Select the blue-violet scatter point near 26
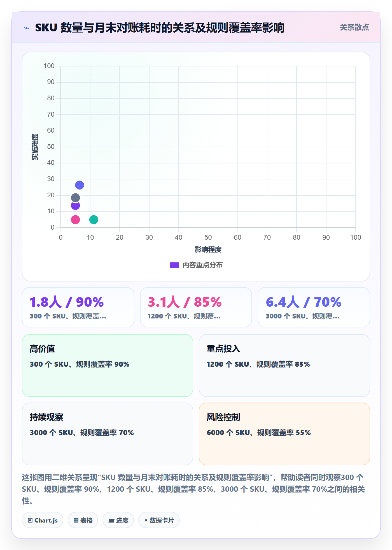 (x=80, y=185)
